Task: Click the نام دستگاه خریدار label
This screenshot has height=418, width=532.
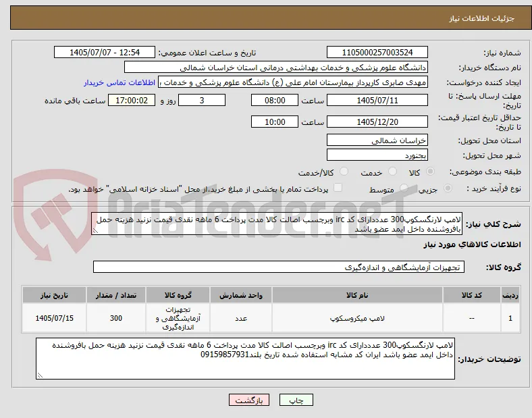Action: coord(490,68)
